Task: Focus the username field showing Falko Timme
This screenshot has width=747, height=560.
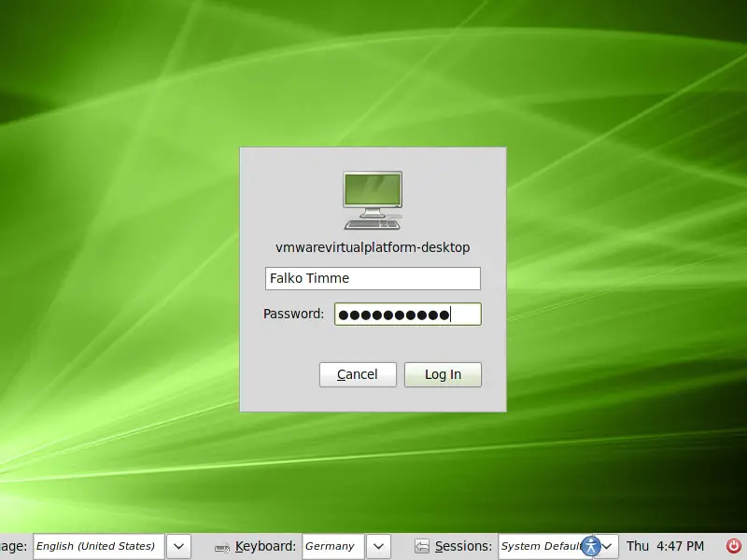Action: [373, 278]
